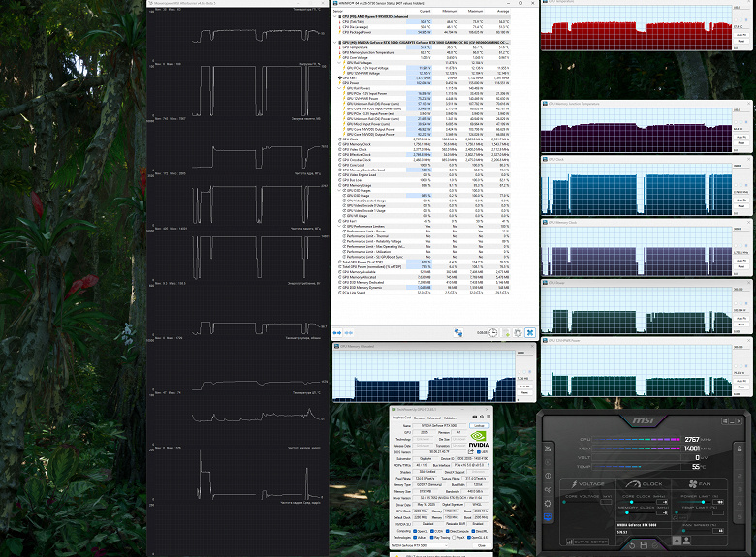Click the network computers icon in HWiNFO toolbar
Screen dimensions: 756x557
coord(458,333)
